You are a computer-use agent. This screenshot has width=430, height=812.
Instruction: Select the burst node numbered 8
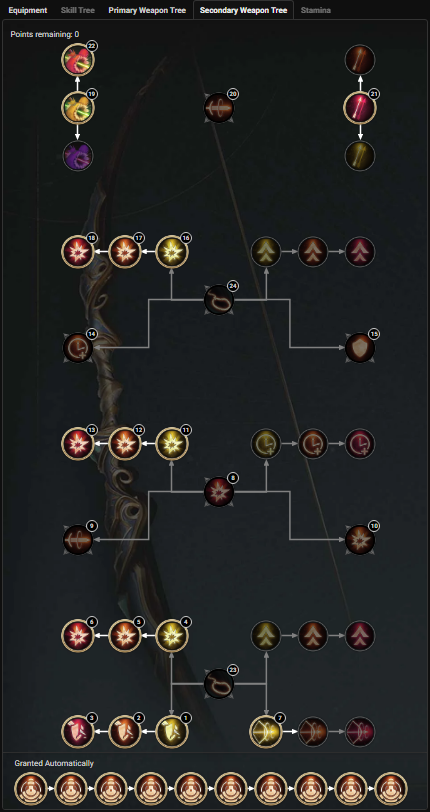click(219, 491)
